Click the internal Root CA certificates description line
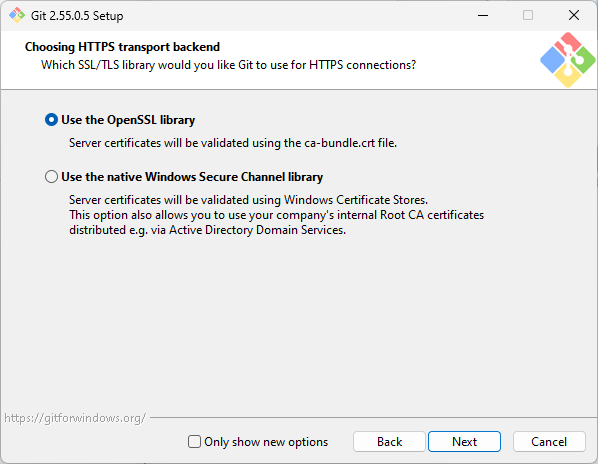 tap(276, 215)
